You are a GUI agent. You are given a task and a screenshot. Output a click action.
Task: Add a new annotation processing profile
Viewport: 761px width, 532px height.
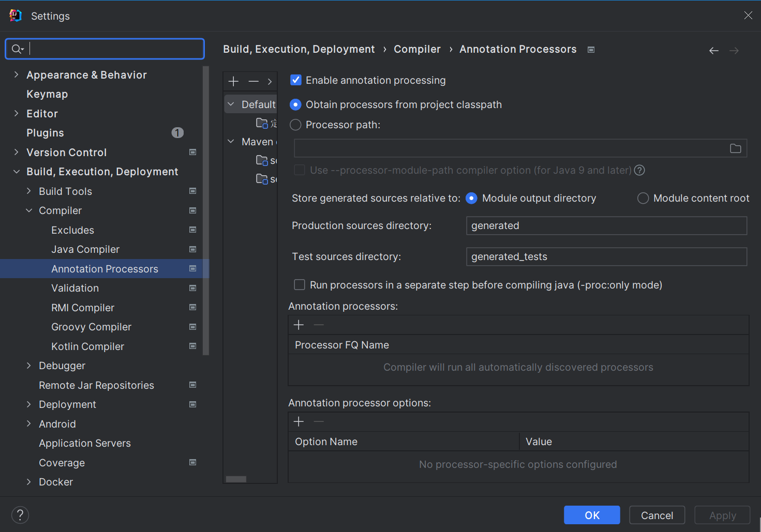pyautogui.click(x=233, y=81)
